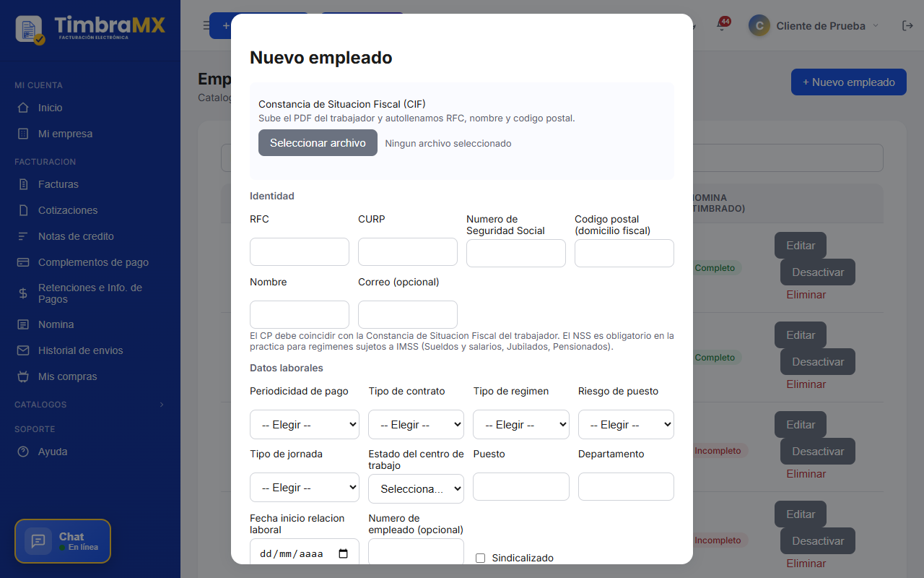Click the Notas de credito icon

coord(23,236)
